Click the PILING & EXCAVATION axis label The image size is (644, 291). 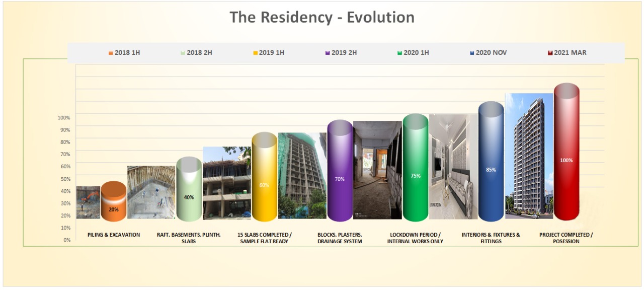[114, 235]
